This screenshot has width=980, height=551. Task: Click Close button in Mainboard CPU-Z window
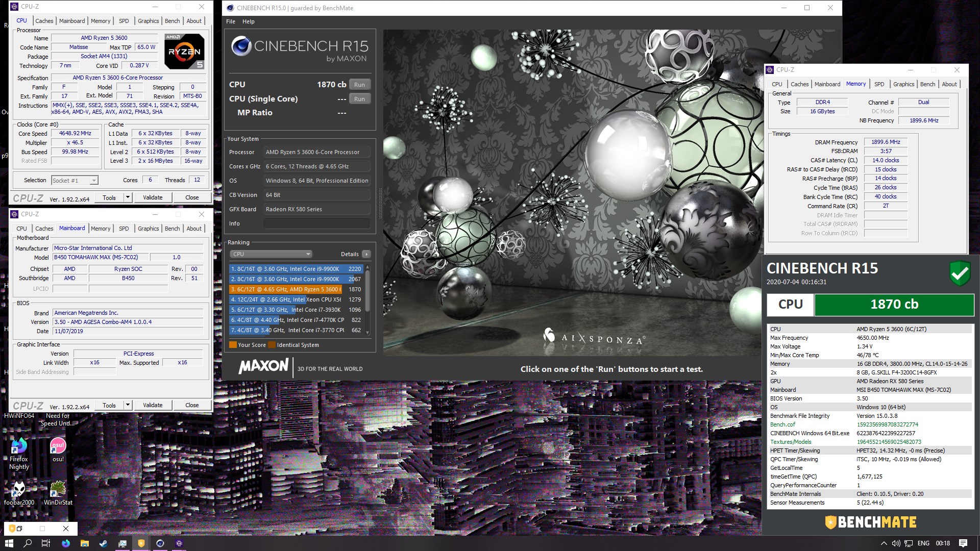[x=192, y=405]
